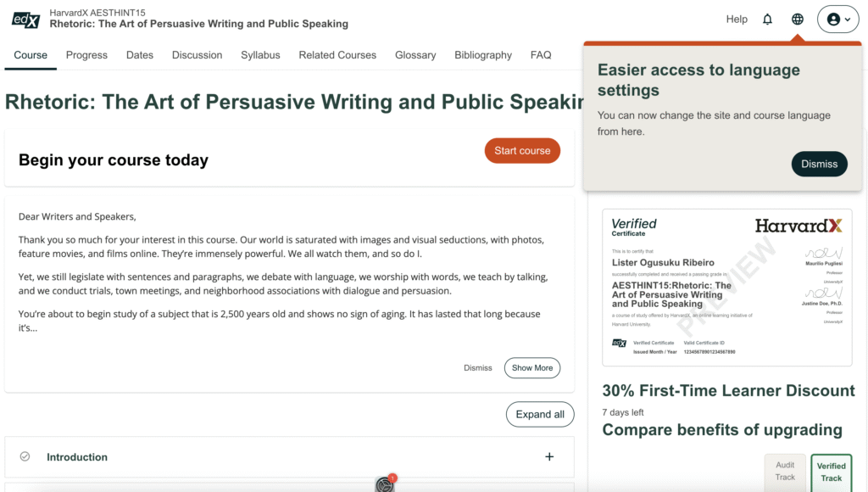Click the HarvardX logo on the certificate

798,226
